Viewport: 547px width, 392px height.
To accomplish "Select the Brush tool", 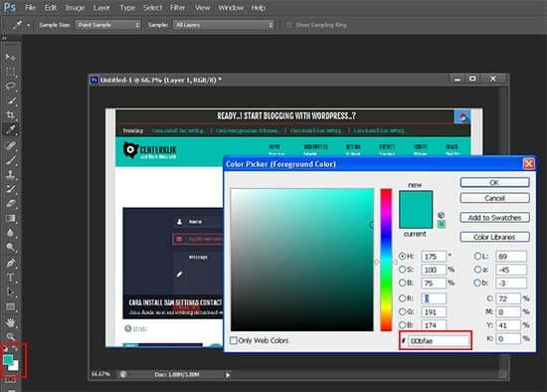I will (11, 160).
